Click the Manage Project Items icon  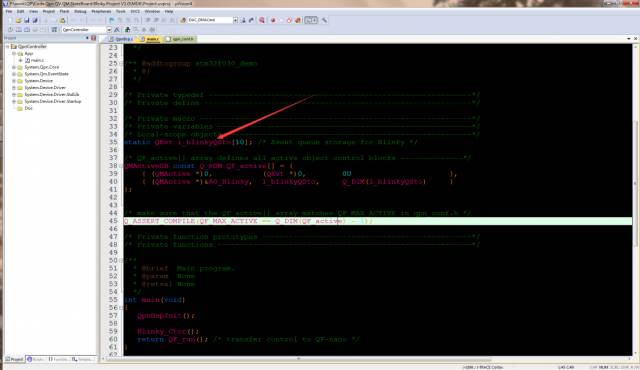(127, 29)
